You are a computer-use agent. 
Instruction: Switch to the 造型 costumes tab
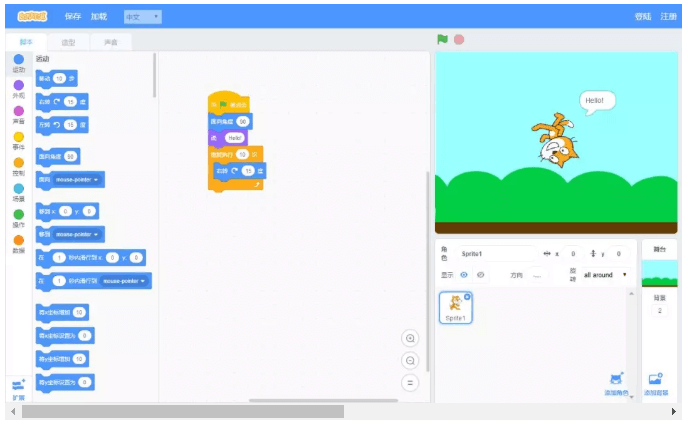(x=68, y=42)
